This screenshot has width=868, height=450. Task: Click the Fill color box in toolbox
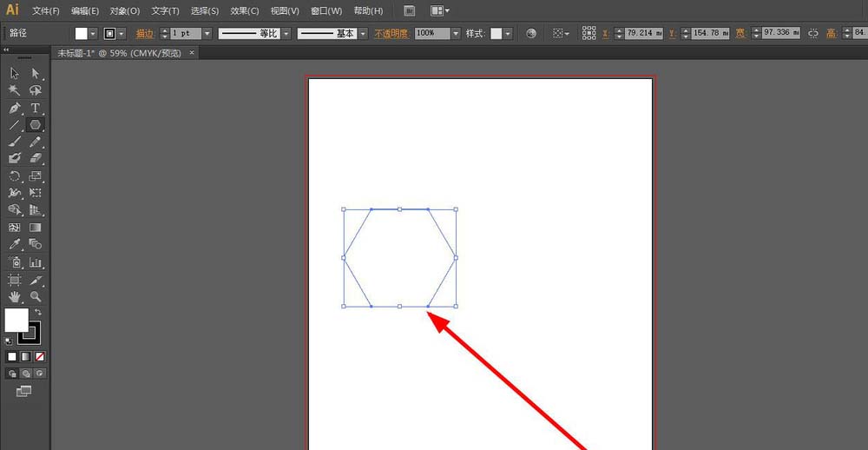coord(16,320)
